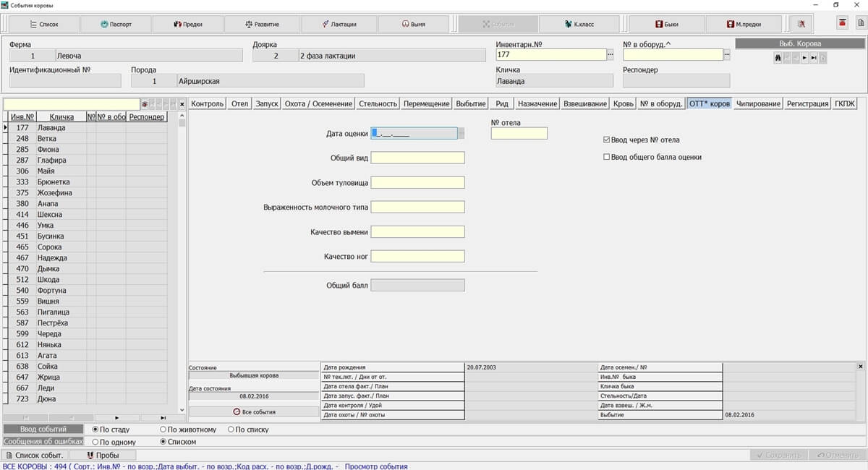Click the ellipsis button next to № в оборуд.
The height and width of the screenshot is (470, 868).
tap(727, 55)
